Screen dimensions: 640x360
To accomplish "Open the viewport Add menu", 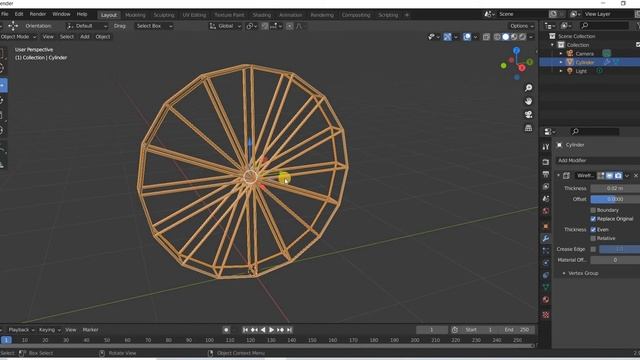I will click(x=84, y=37).
